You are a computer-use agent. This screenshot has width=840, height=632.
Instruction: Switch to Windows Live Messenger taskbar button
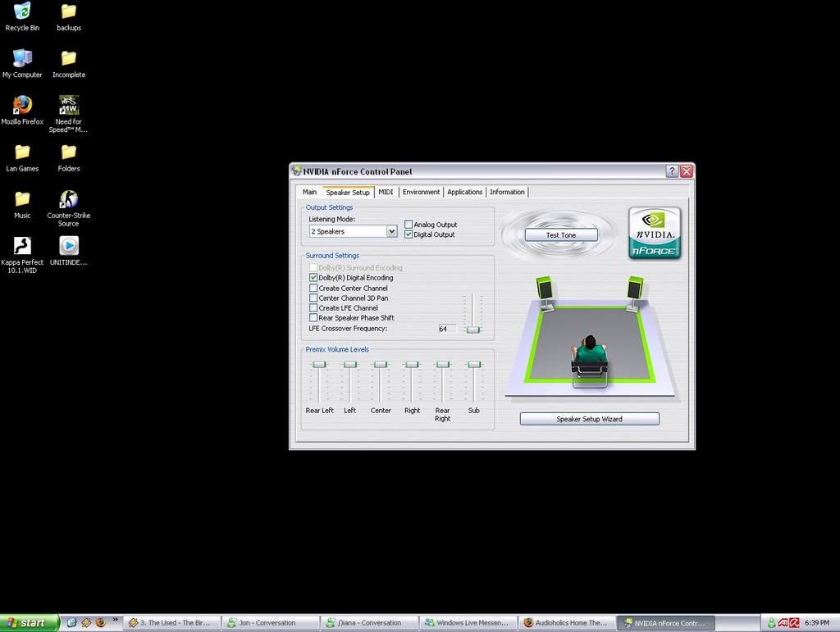click(468, 623)
